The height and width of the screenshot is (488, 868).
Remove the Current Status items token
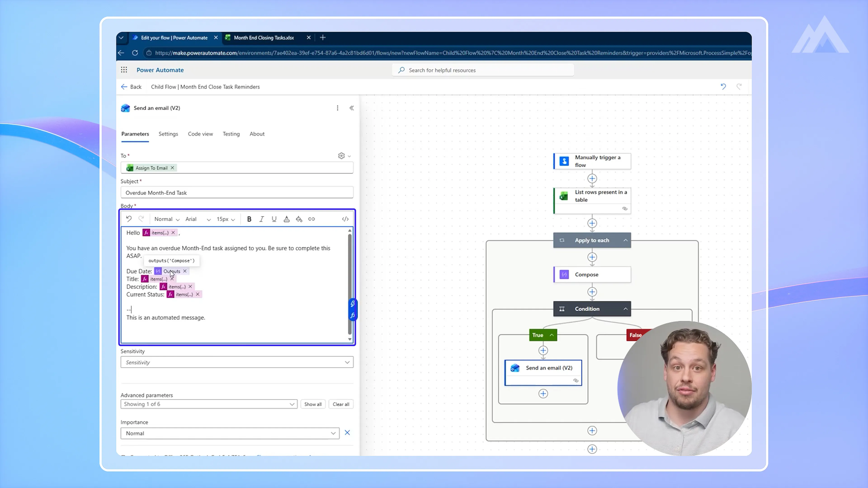[x=198, y=294]
